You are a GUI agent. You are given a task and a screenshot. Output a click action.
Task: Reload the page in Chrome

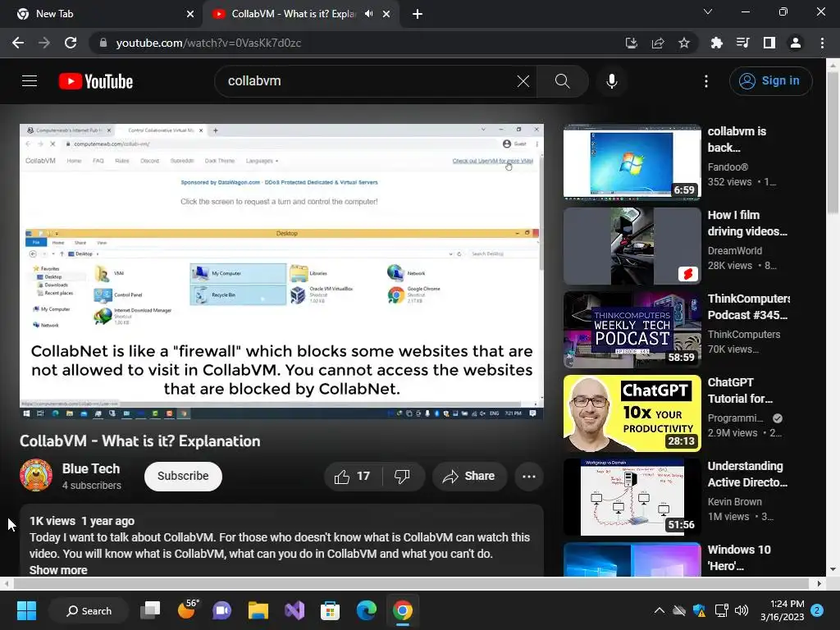(71, 43)
